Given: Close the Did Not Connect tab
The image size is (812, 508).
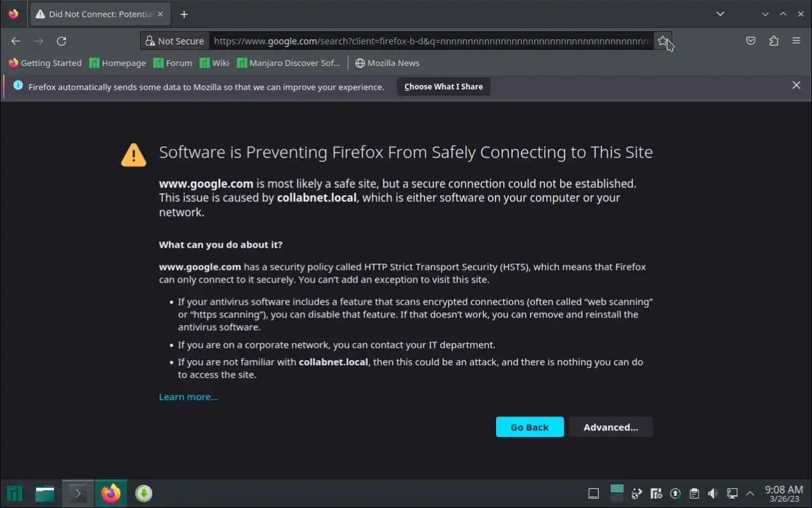Looking at the screenshot, I should click(160, 14).
